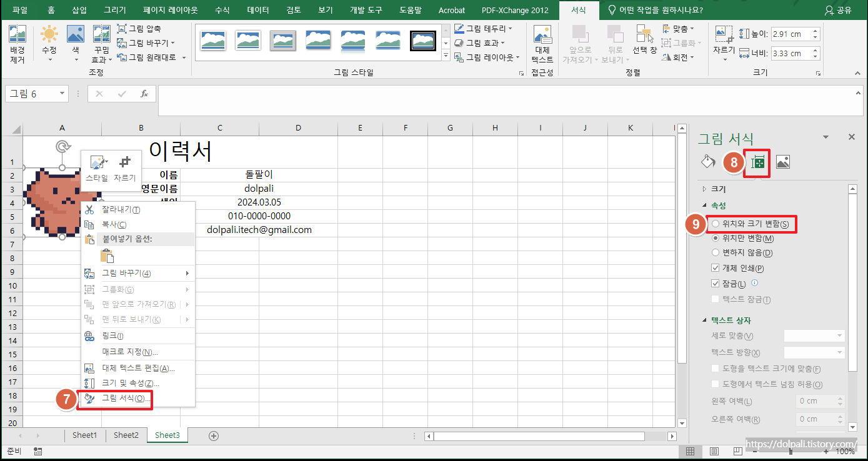Toggle Locked (잠금) checkbox
868x461 pixels.
click(x=716, y=283)
